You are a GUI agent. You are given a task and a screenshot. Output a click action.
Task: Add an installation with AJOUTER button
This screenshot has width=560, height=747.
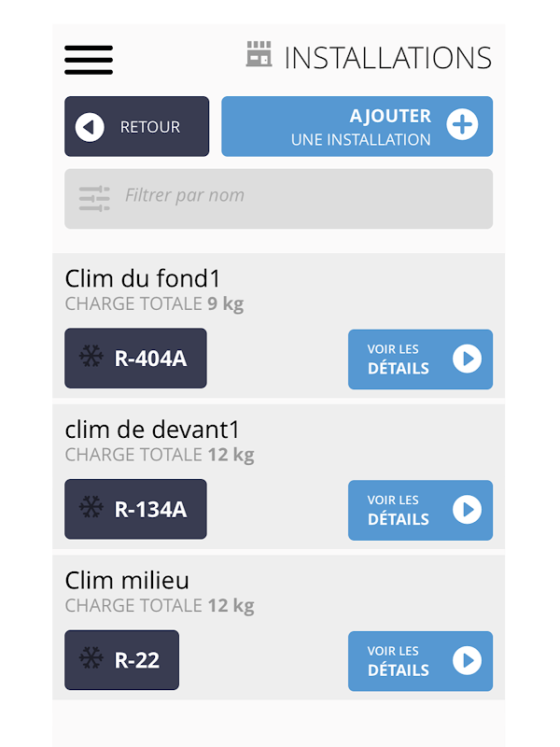(x=357, y=126)
